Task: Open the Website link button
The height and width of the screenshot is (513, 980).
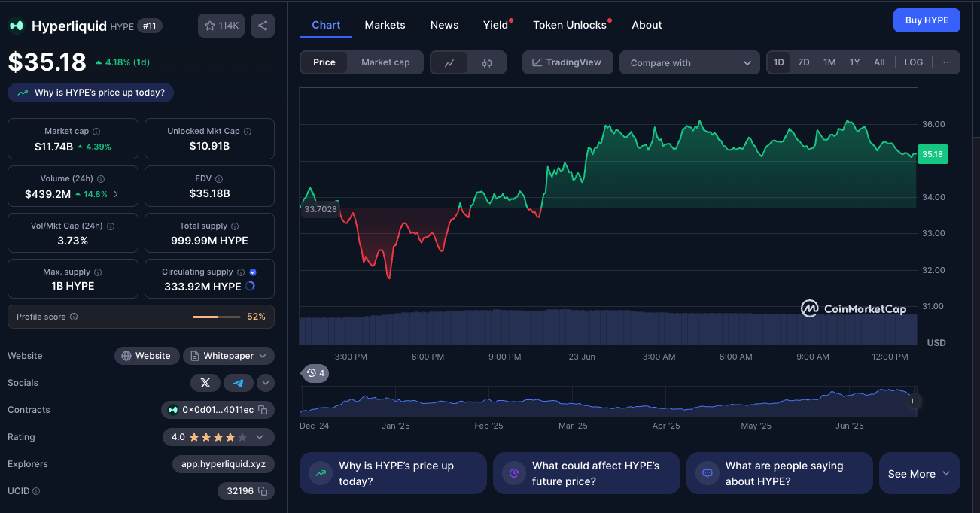Action: (x=147, y=356)
